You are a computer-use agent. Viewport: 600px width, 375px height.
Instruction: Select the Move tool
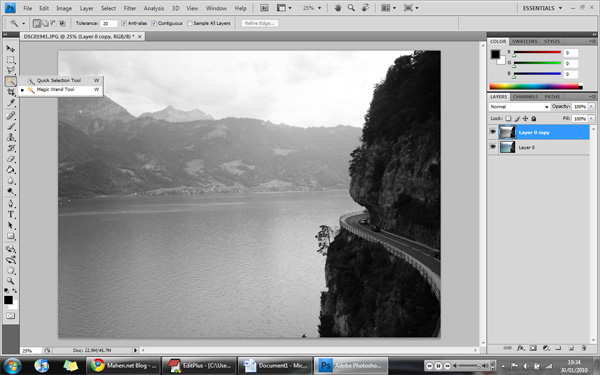click(x=10, y=49)
